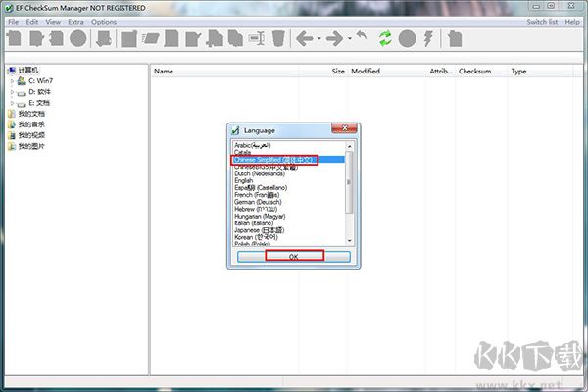This screenshot has width=588, height=392.
Task: Select Italian (Italiano) in the language list
Action: 289,223
